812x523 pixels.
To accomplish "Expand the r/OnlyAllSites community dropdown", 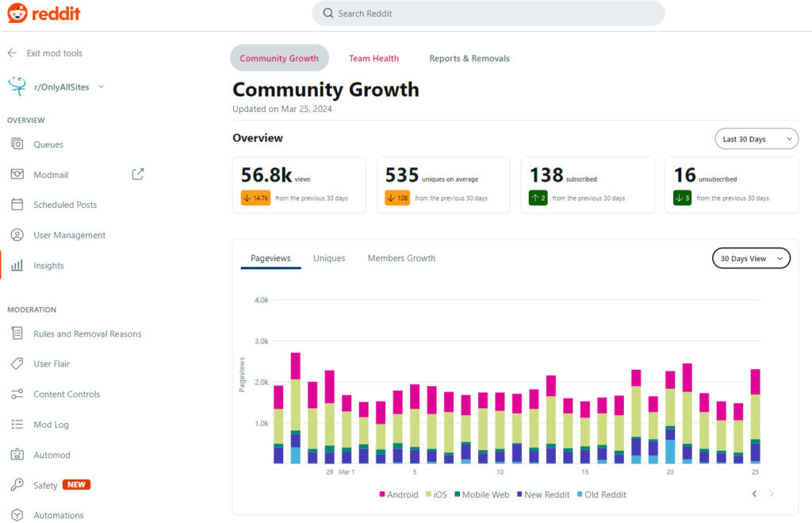I will [x=101, y=87].
